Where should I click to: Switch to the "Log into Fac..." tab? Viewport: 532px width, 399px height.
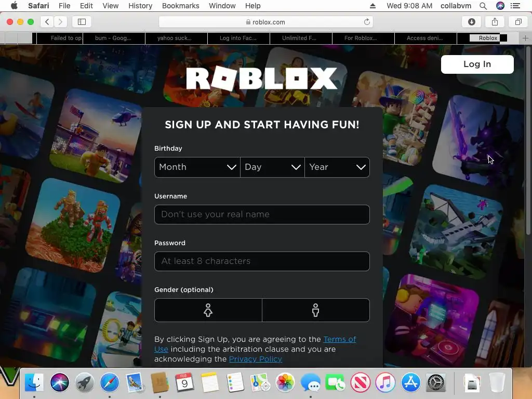coord(239,38)
